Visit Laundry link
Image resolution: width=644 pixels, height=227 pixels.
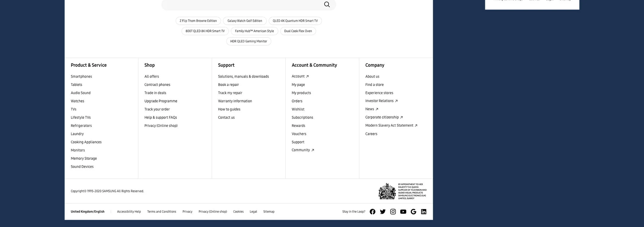77,134
